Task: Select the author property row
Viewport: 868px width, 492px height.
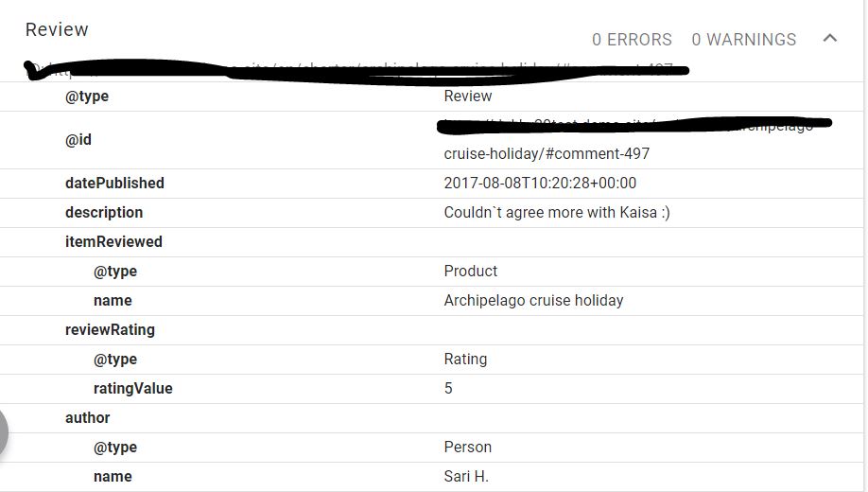Action: [432, 418]
